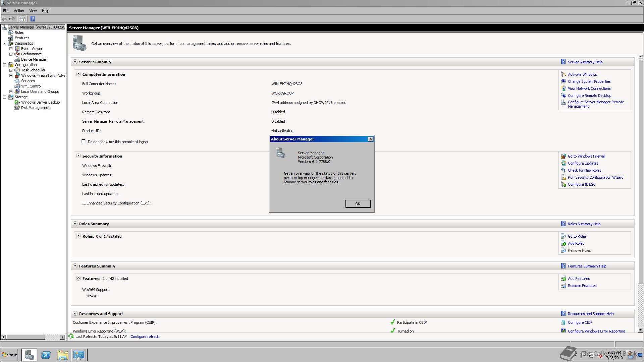Click the Change System Properties icon

[563, 81]
